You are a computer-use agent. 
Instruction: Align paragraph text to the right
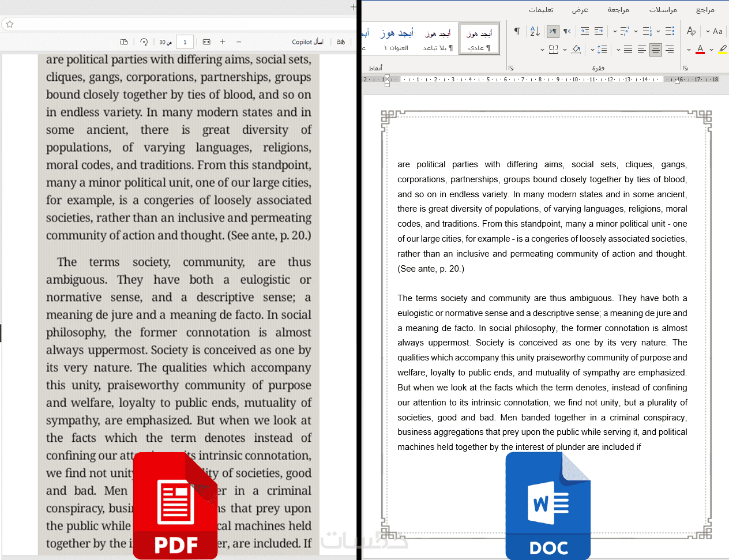coord(670,50)
